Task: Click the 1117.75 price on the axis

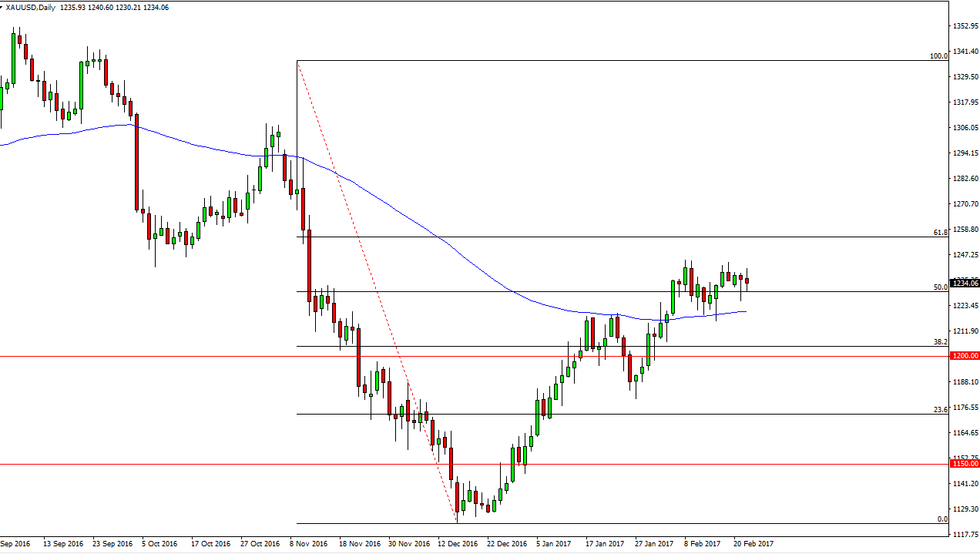Action: [965, 534]
